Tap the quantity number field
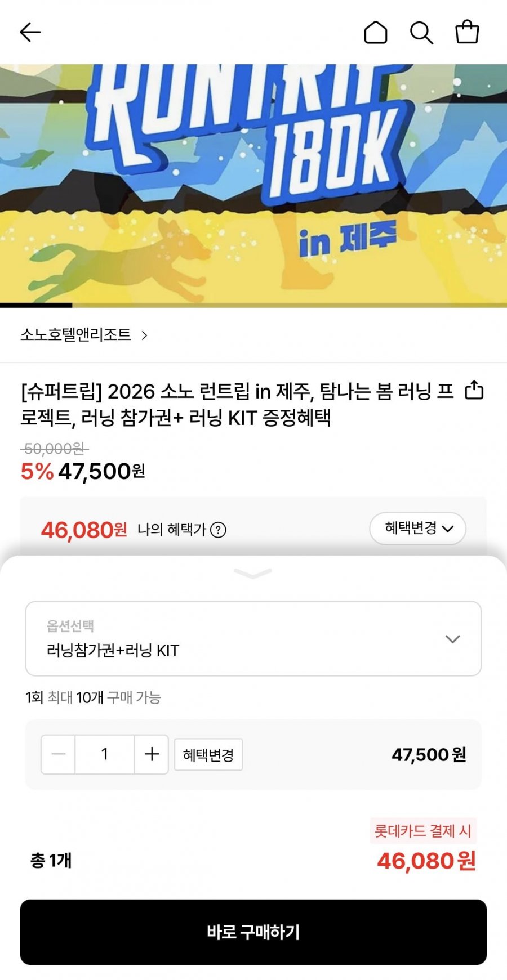Viewport: 507px width, 980px height. (x=105, y=754)
